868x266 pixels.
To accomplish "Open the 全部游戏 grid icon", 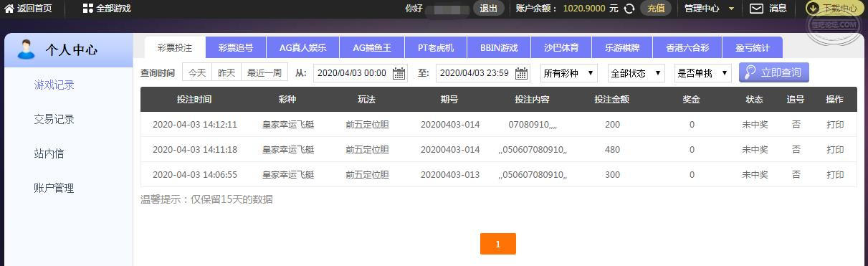I will pos(87,9).
